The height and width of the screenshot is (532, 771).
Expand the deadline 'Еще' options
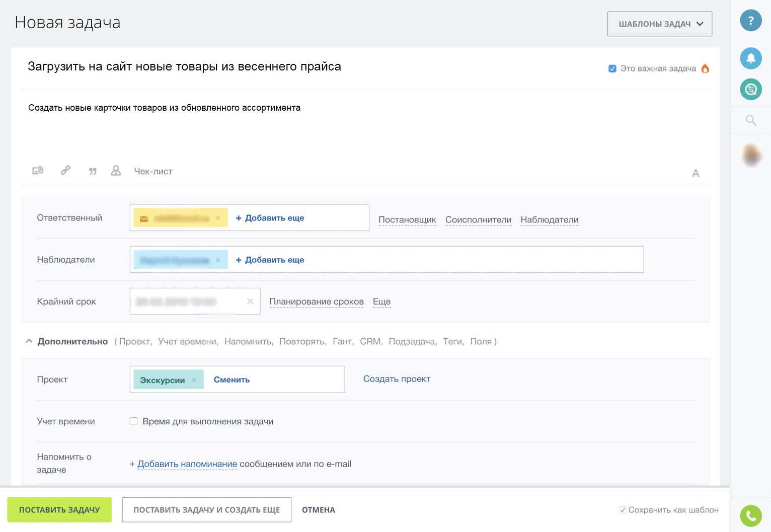381,301
